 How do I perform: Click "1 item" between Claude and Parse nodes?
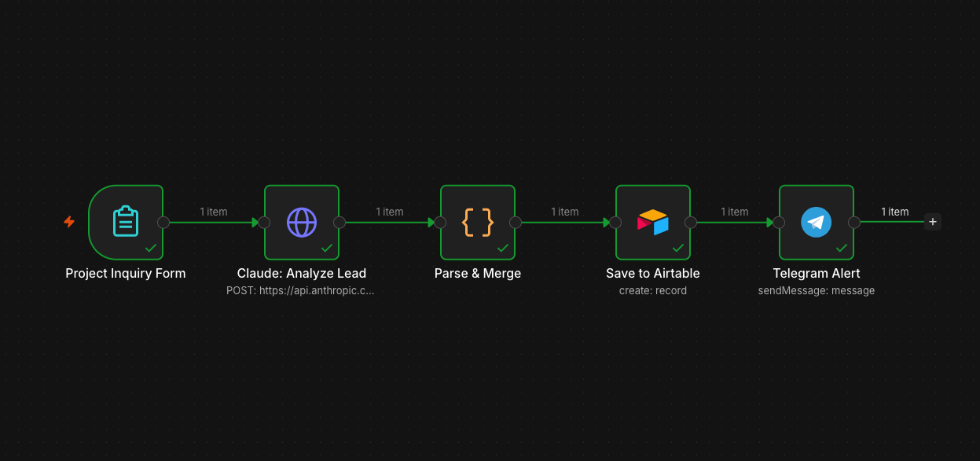point(390,212)
